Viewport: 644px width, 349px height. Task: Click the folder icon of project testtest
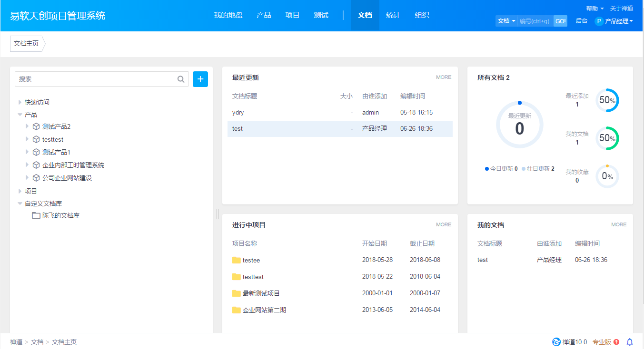[x=237, y=277]
